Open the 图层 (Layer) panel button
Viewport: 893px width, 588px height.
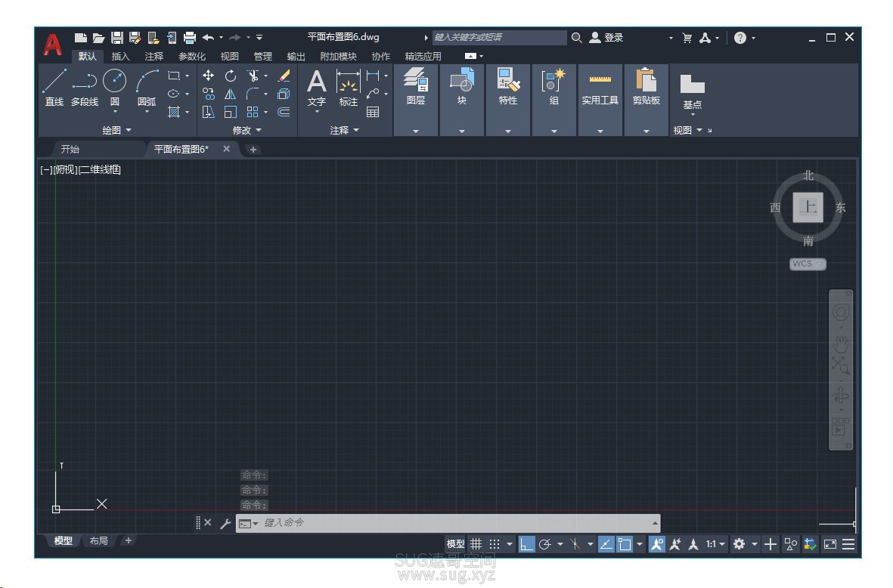point(416,86)
